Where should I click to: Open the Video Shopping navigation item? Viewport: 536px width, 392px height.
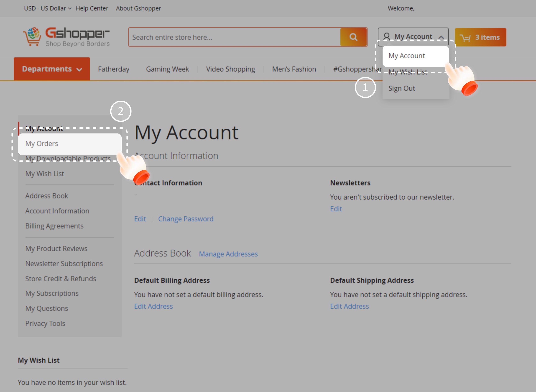pyautogui.click(x=230, y=69)
